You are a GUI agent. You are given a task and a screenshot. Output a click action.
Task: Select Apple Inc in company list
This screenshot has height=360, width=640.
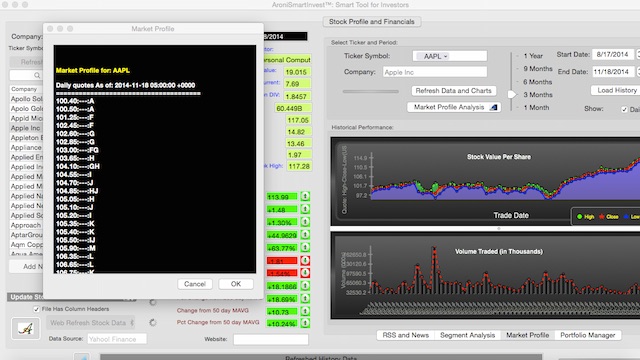coord(26,128)
